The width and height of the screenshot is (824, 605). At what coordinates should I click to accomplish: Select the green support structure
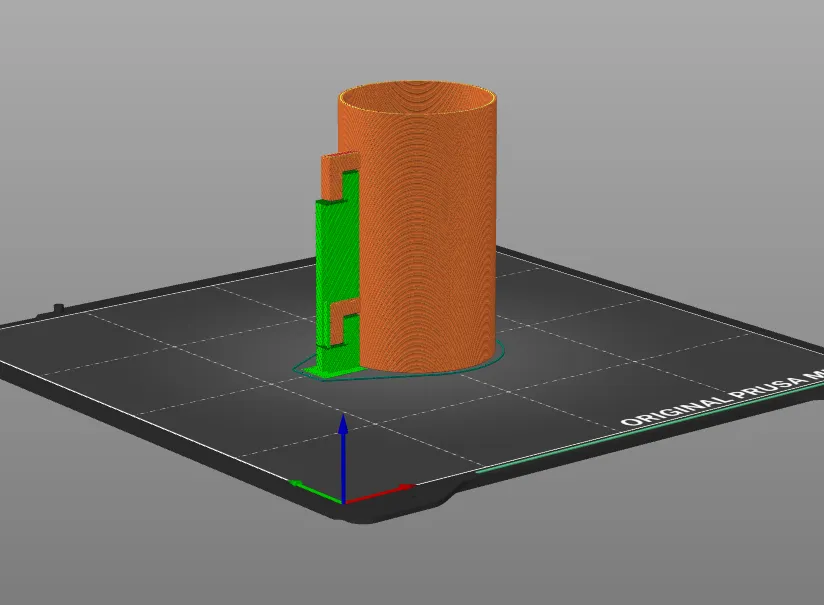(336, 273)
